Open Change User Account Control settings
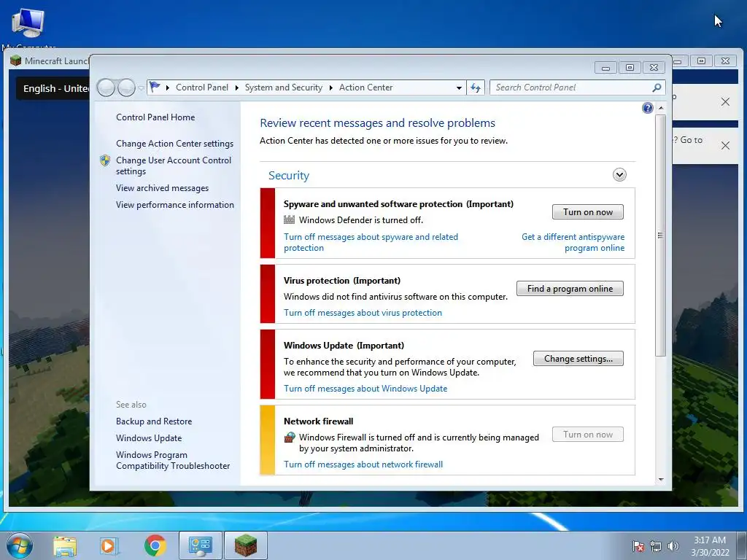Image resolution: width=747 pixels, height=560 pixels. click(174, 166)
